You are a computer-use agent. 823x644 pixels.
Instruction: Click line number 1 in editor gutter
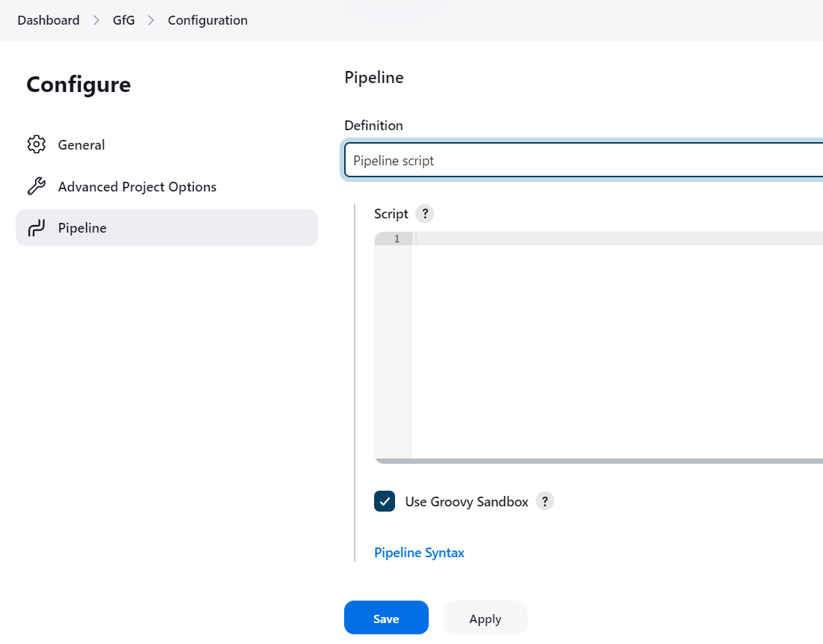click(x=396, y=239)
